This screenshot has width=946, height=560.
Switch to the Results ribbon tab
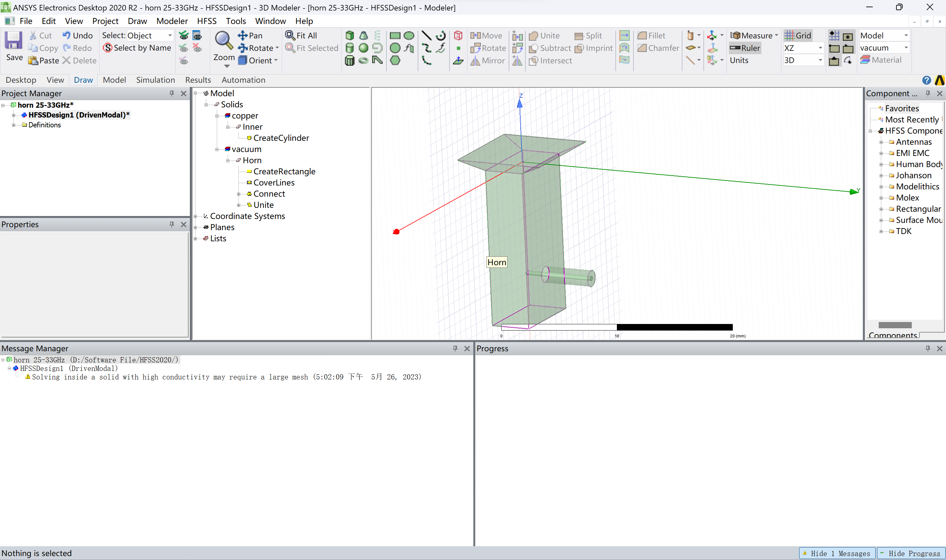tap(198, 80)
